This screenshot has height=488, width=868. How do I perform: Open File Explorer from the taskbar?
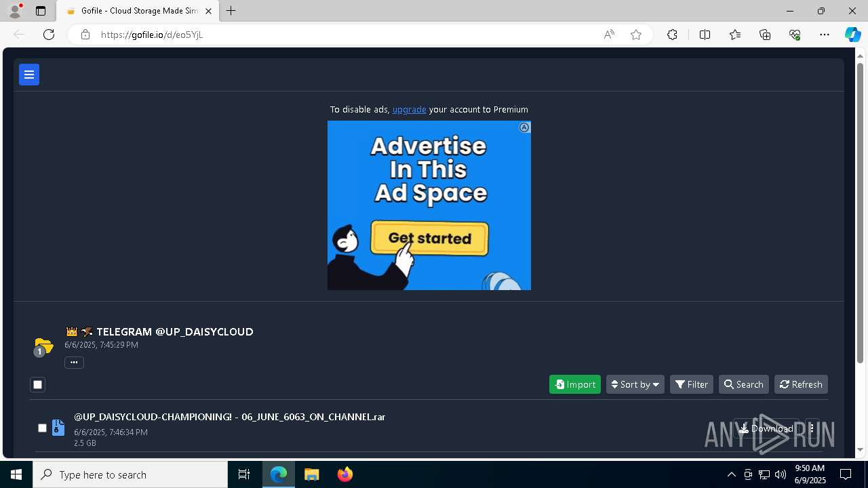click(x=312, y=474)
